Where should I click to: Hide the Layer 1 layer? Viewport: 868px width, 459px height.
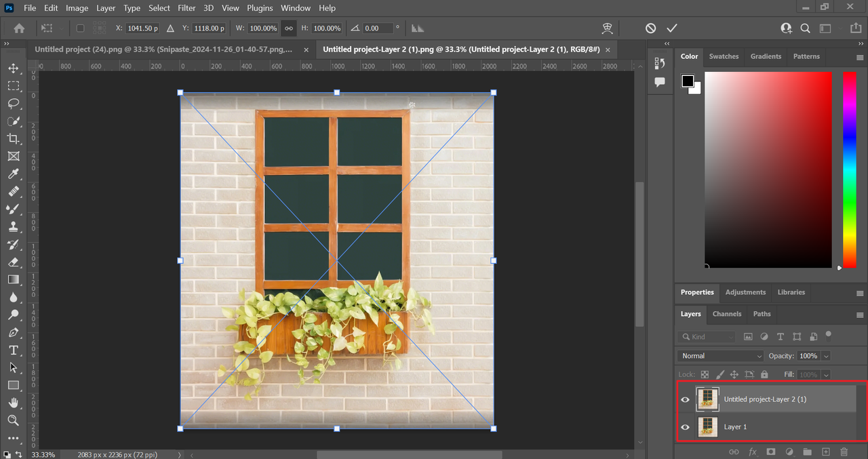coord(685,427)
